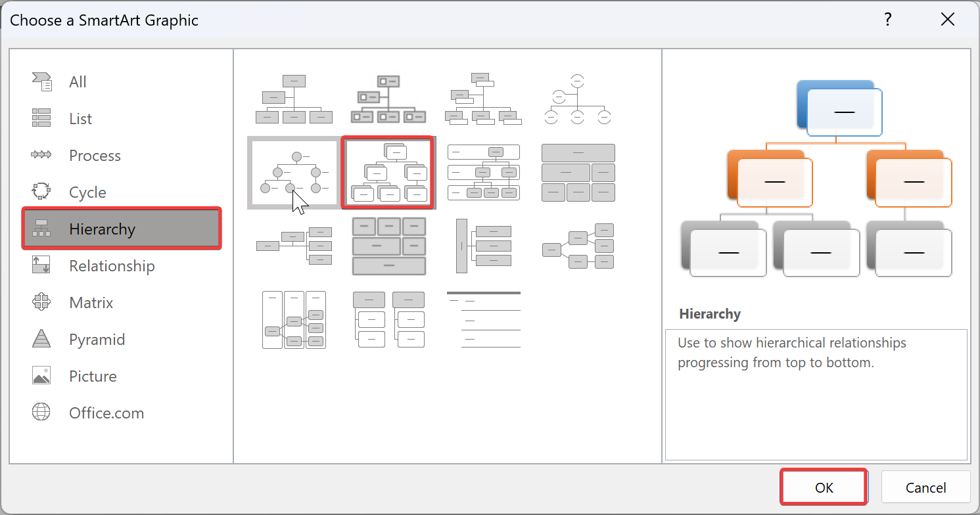Pick the Picture Organization Chart layout

point(388,99)
